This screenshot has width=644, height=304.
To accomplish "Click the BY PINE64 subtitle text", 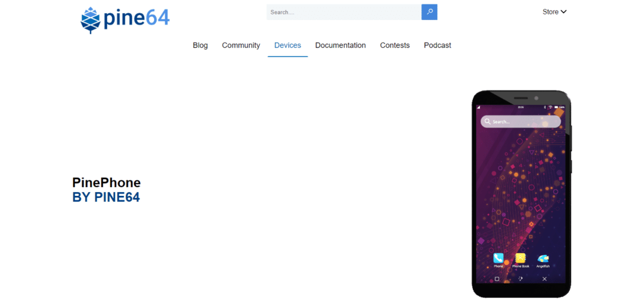I will 106,197.
